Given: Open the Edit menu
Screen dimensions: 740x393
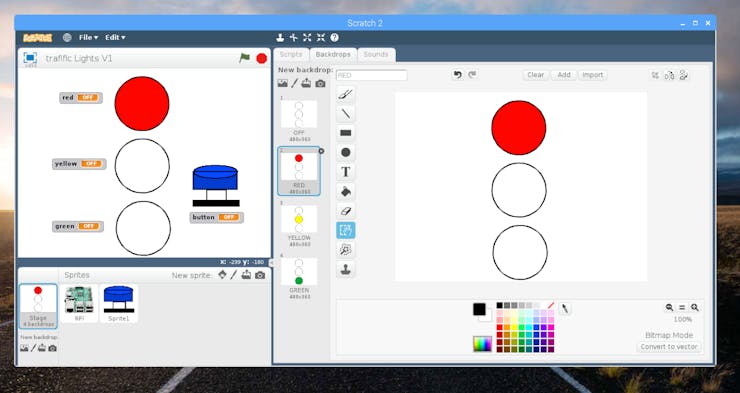Looking at the screenshot, I should coord(115,37).
